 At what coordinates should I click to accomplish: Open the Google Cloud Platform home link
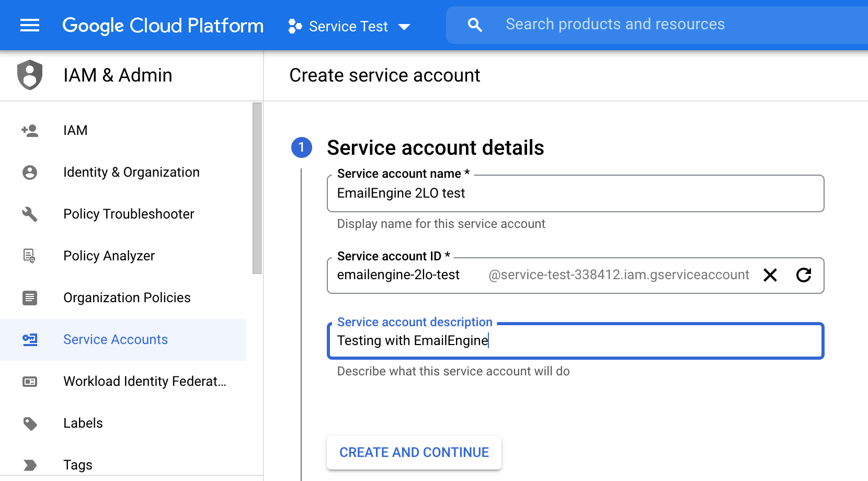click(x=163, y=25)
